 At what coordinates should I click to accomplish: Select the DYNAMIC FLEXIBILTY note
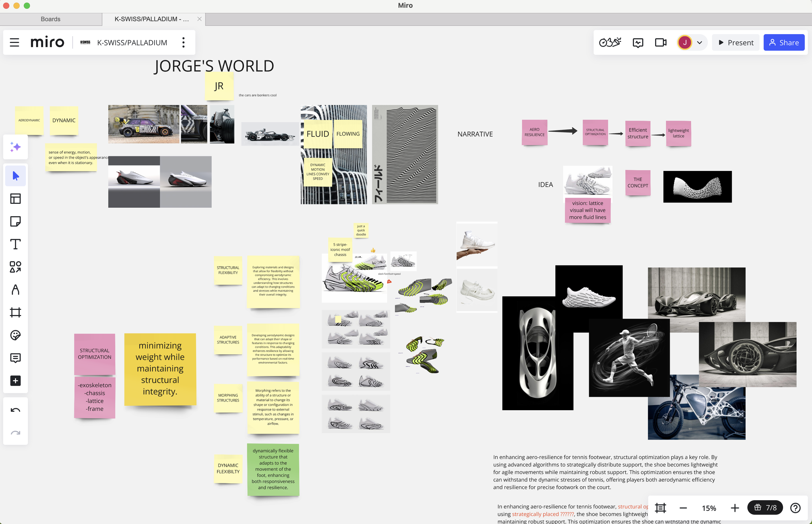(x=228, y=469)
